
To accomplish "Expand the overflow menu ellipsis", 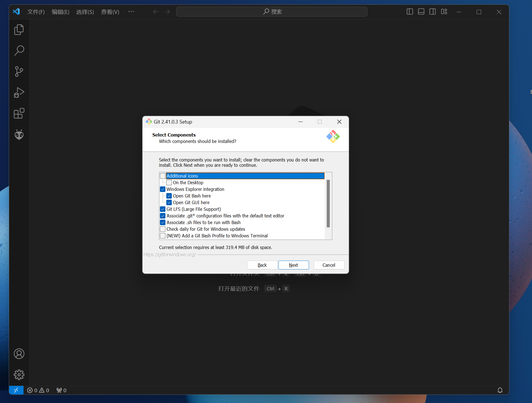I will (x=131, y=12).
